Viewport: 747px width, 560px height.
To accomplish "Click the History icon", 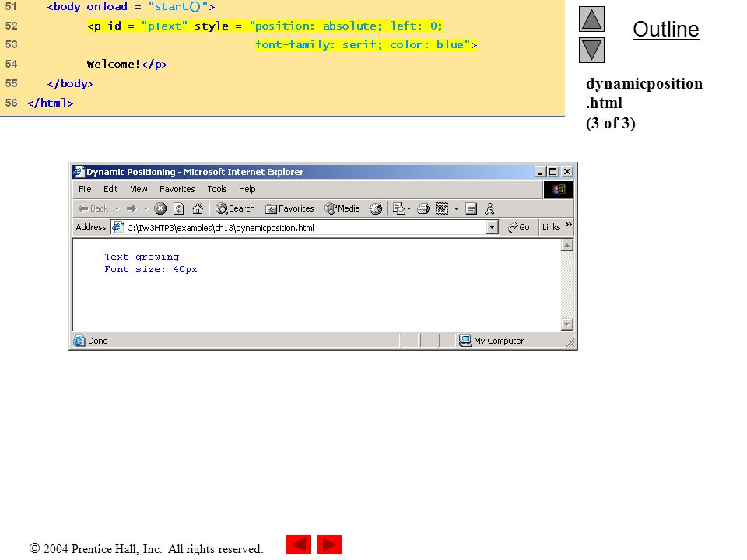I will pos(376,208).
